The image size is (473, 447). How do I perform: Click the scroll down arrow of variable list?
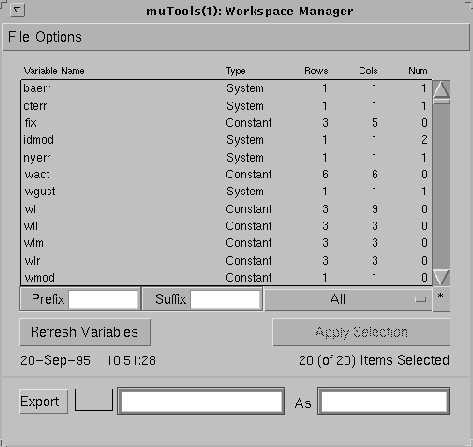pyautogui.click(x=441, y=277)
